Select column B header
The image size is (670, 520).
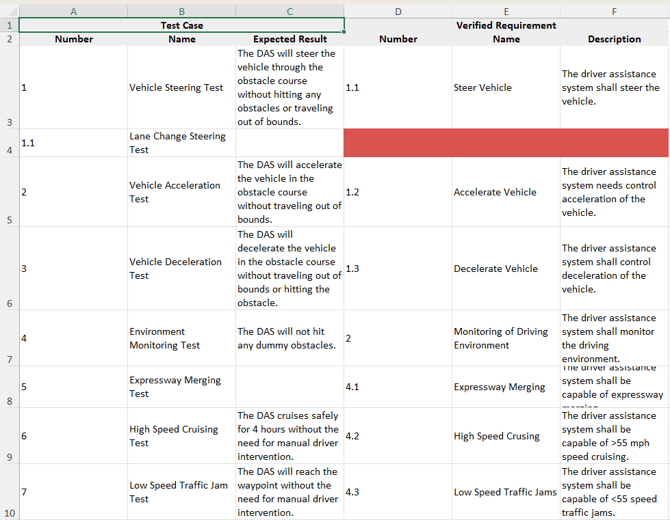[x=182, y=12]
